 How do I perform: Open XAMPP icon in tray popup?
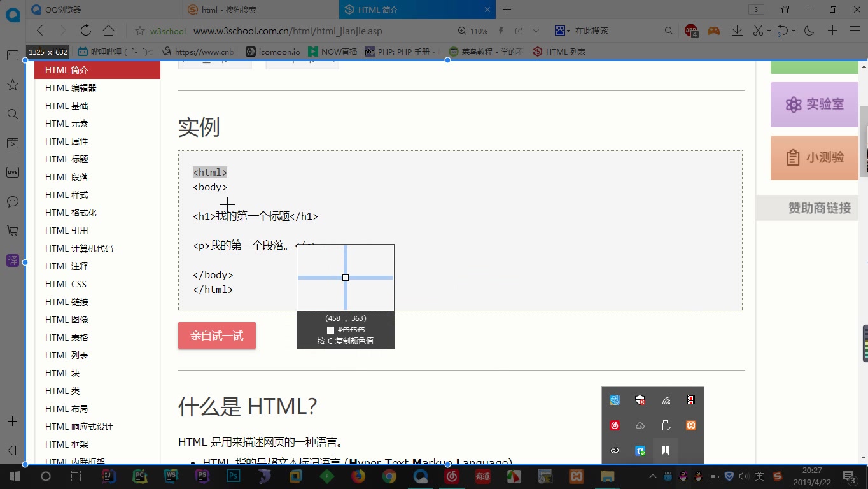pyautogui.click(x=691, y=425)
